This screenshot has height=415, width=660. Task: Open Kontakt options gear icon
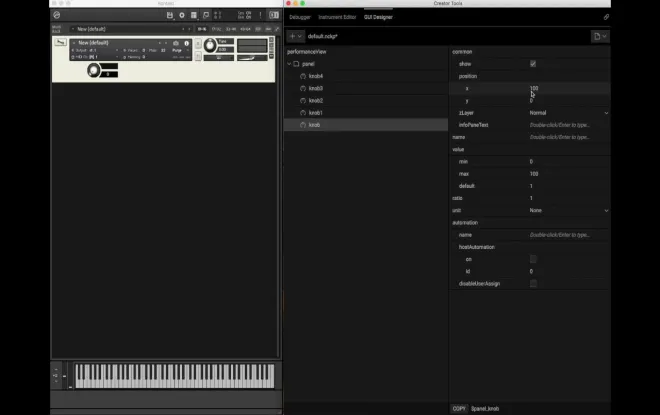(182, 15)
